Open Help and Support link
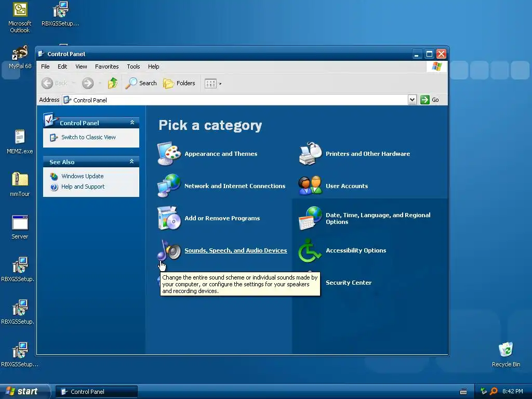 coord(83,187)
